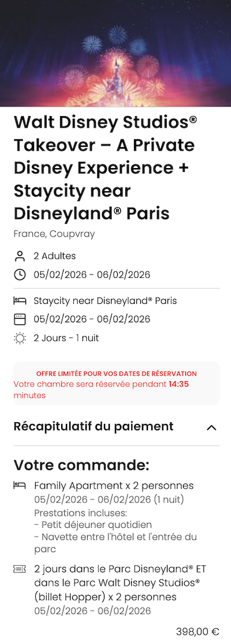
Task: Click the Staycity near Disneyland Paris hotel name
Action: (x=106, y=301)
